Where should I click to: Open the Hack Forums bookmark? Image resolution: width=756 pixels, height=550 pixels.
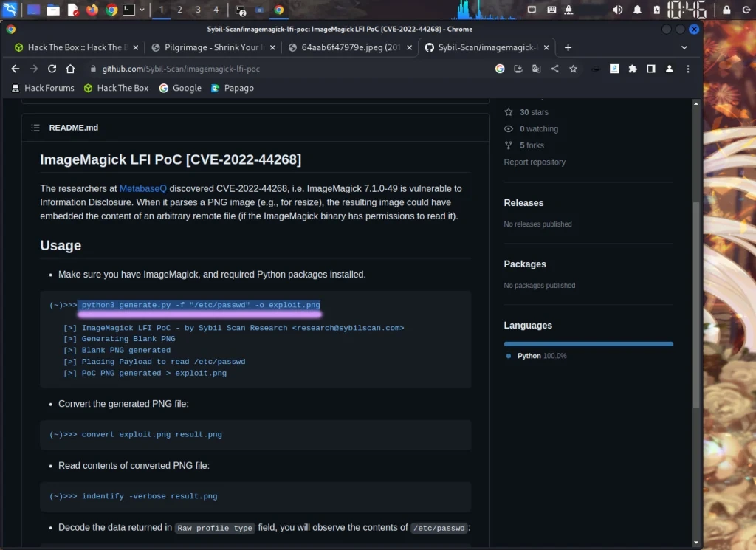(x=43, y=88)
